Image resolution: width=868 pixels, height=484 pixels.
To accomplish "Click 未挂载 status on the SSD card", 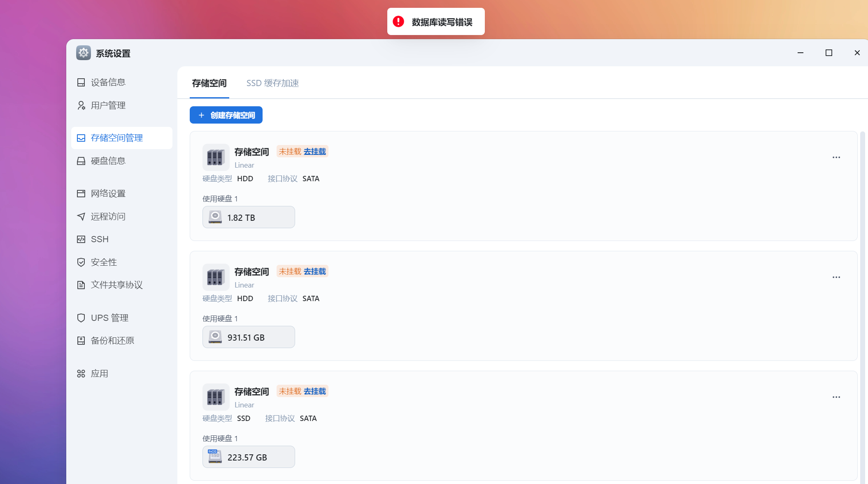I will (290, 391).
